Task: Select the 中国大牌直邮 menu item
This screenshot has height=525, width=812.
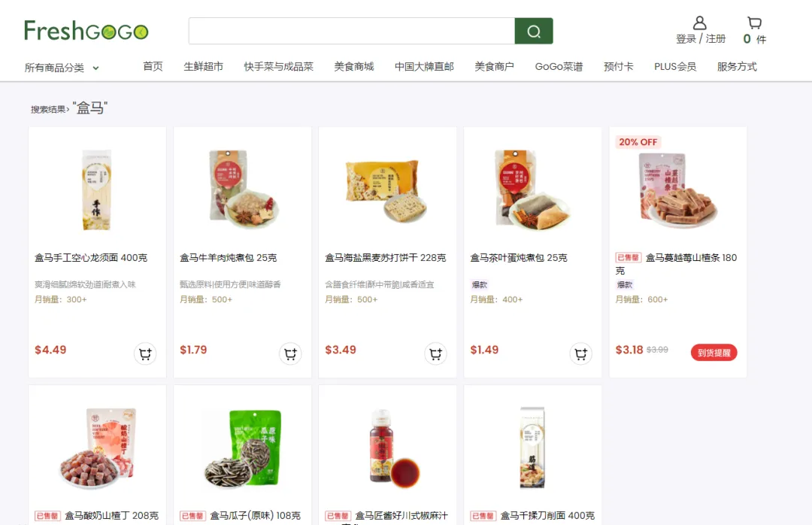Action: point(424,66)
